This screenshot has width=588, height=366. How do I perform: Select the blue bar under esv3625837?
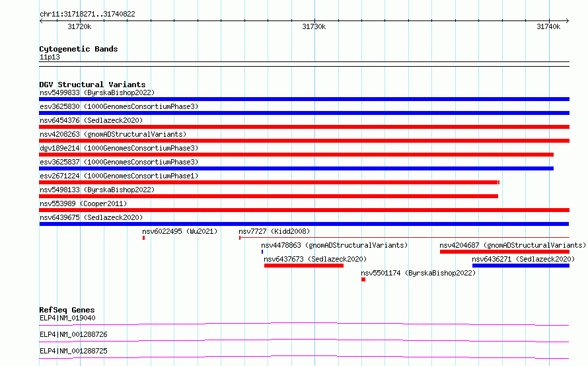click(296, 168)
